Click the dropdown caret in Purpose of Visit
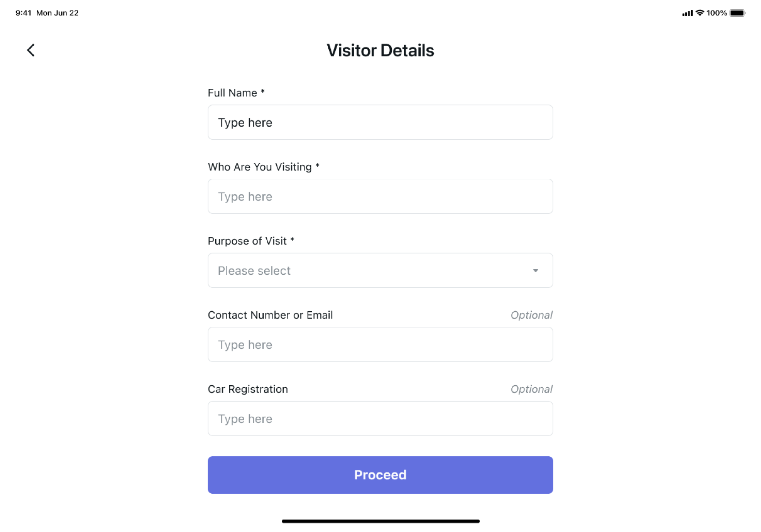This screenshot has height=532, width=761. [x=535, y=271]
